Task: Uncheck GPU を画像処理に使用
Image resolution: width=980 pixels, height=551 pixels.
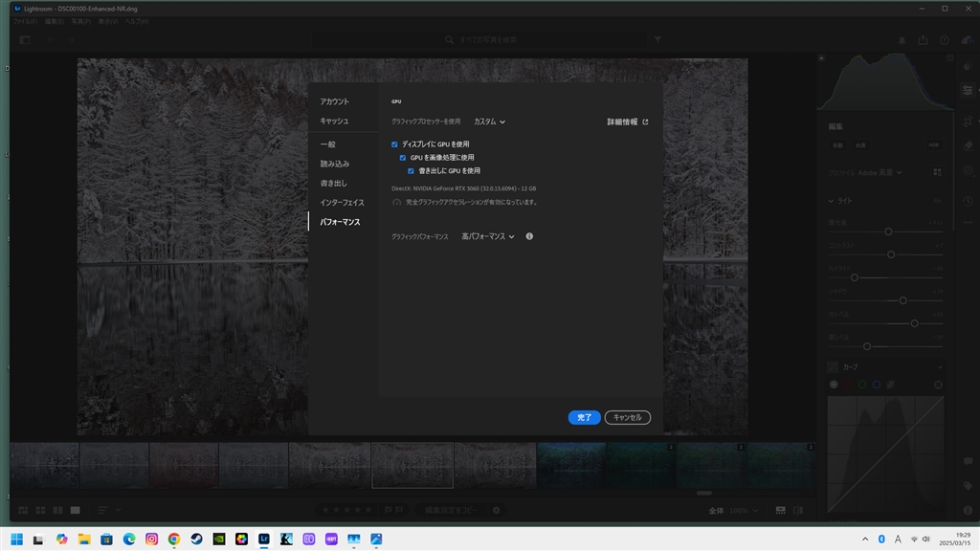Action: (403, 158)
